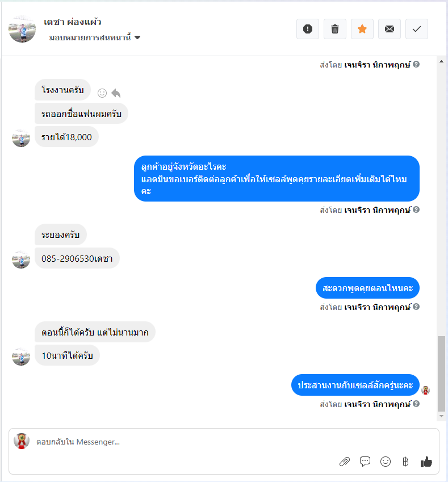Mark conversation done with the checkmark

click(x=417, y=29)
